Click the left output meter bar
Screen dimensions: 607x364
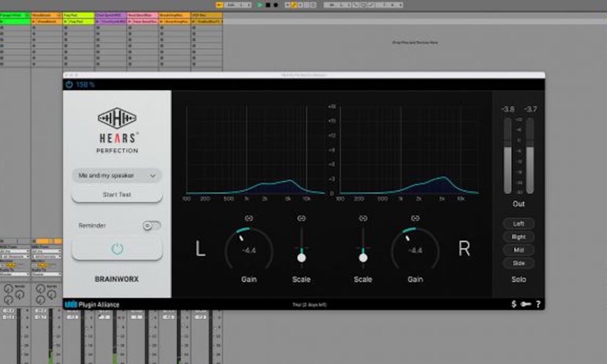pyautogui.click(x=507, y=156)
